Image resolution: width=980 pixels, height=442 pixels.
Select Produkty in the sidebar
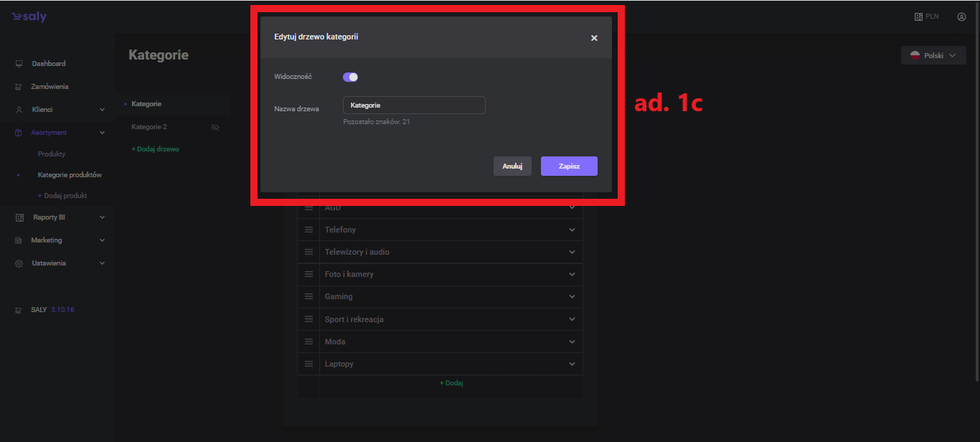pyautogui.click(x=52, y=154)
